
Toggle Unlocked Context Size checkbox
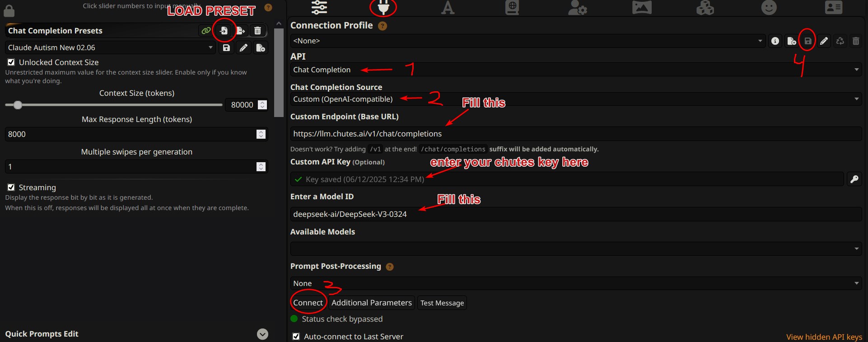coord(11,62)
